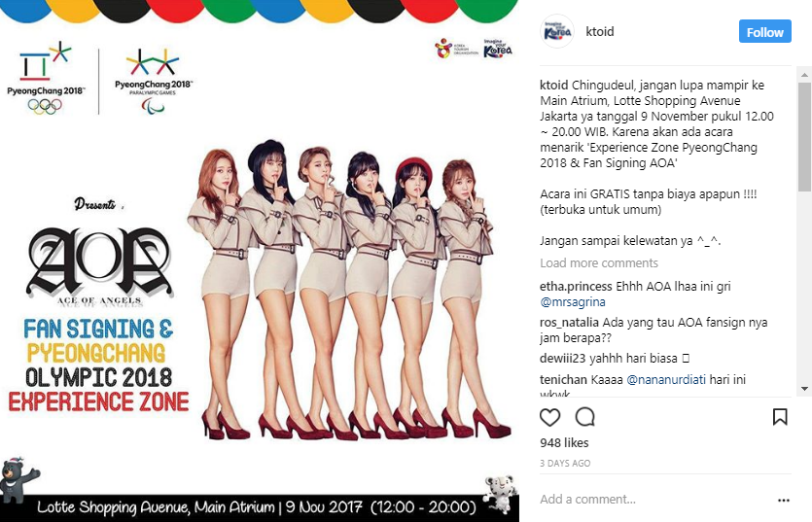Click the ktoid profile avatar

[x=557, y=31]
